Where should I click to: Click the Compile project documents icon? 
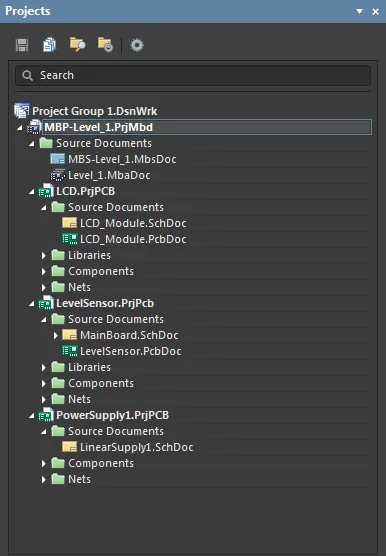pos(49,45)
